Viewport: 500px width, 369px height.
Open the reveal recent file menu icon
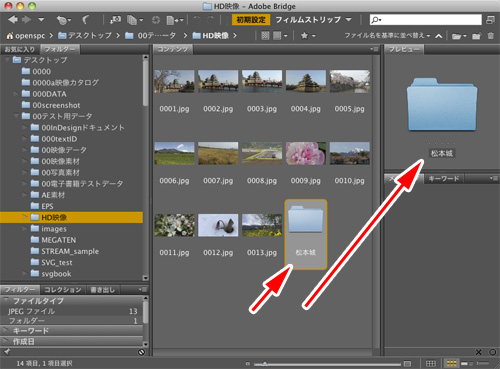click(63, 20)
